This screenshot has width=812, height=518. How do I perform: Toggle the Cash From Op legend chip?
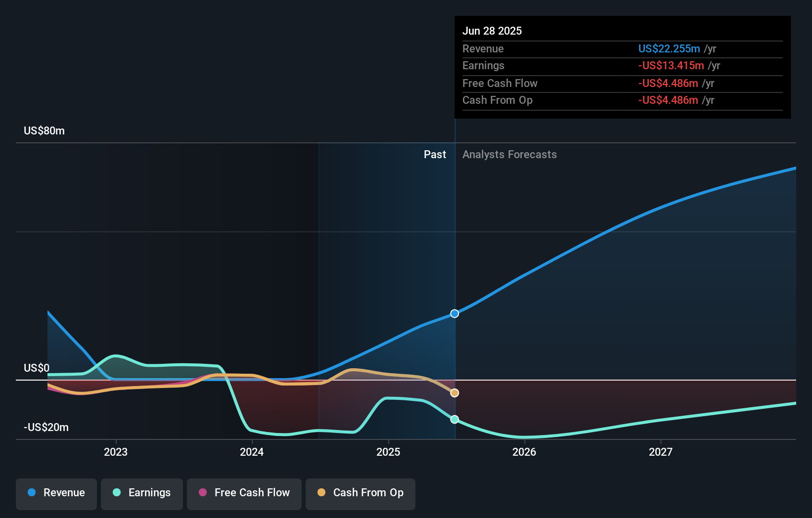tap(360, 493)
